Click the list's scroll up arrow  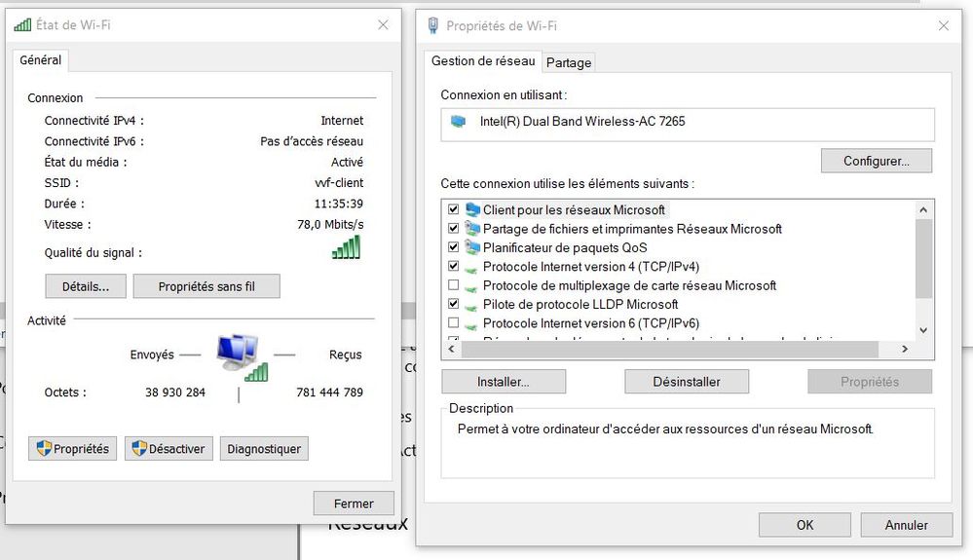923,209
